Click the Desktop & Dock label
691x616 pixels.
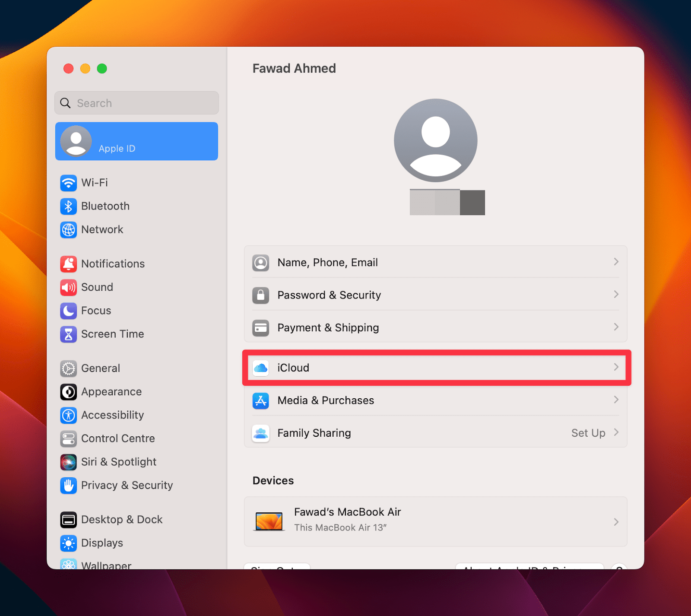[122, 520]
